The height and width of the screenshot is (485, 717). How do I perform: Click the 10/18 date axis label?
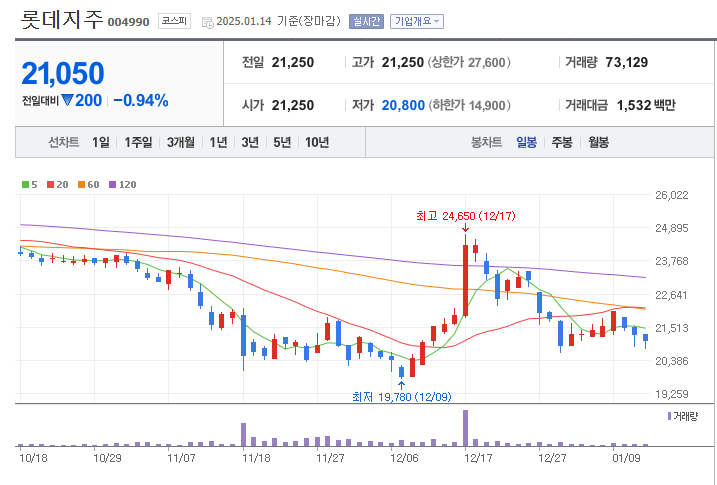click(x=33, y=458)
